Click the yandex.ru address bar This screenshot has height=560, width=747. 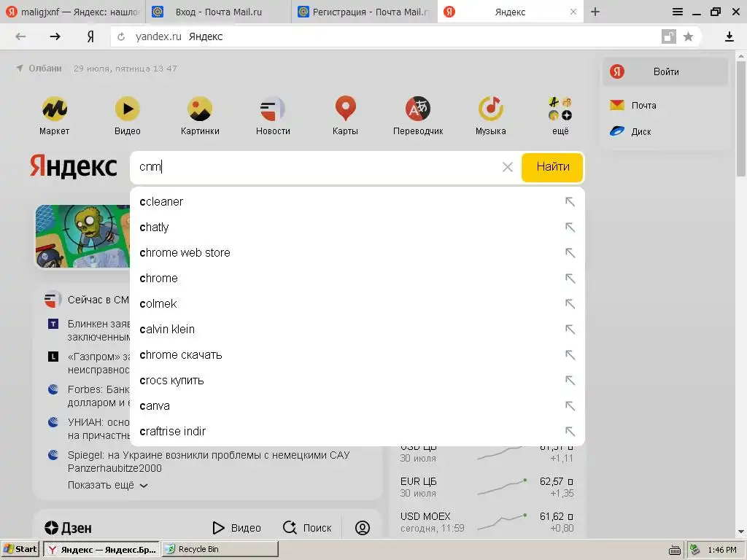point(386,36)
